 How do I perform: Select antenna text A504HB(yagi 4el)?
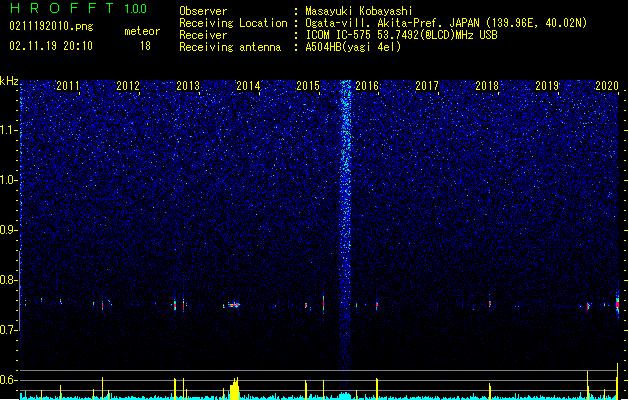(x=353, y=47)
